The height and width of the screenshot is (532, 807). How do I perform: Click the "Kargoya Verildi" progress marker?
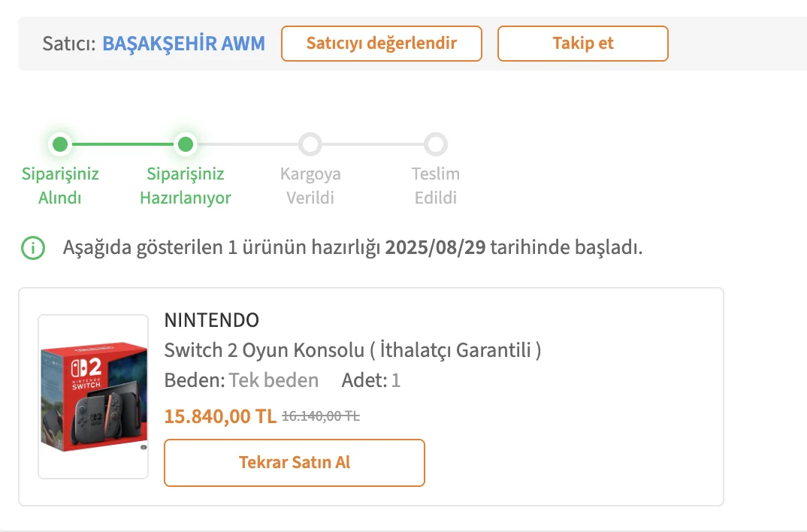pyautogui.click(x=311, y=144)
